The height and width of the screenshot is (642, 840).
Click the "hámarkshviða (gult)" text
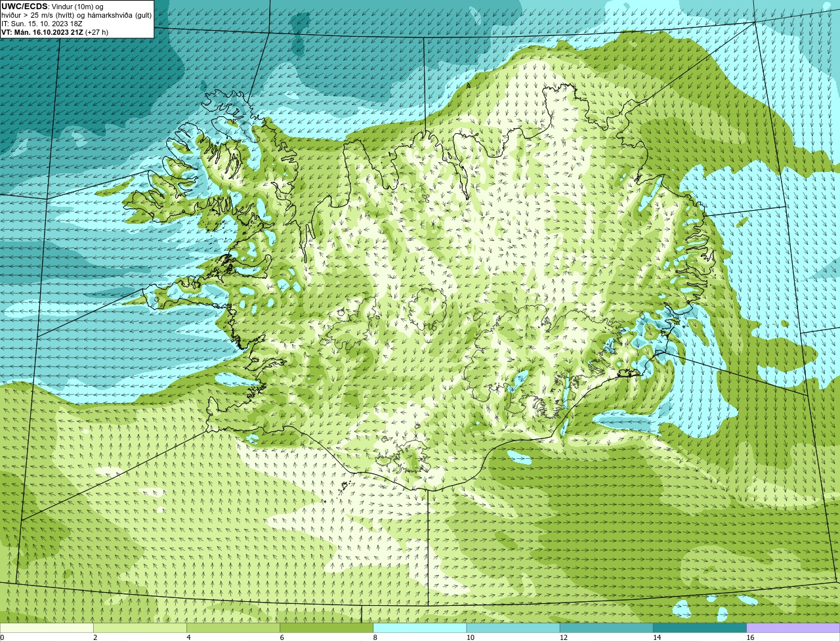pos(119,15)
